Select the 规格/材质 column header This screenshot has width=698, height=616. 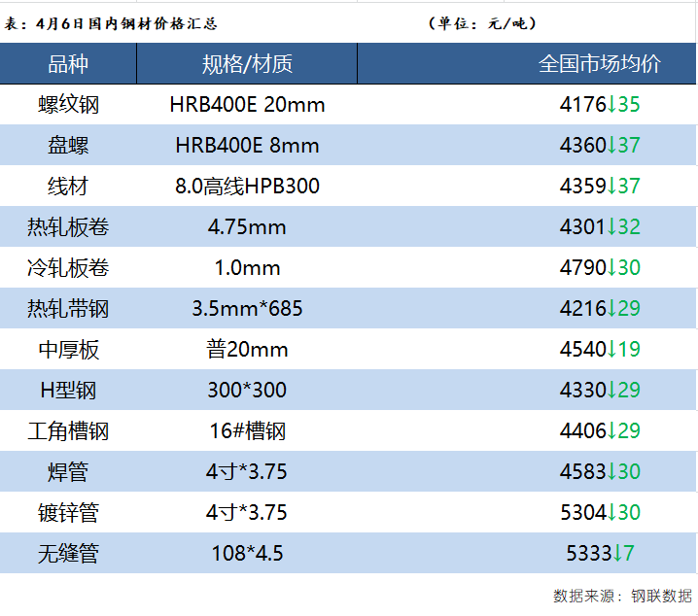(x=247, y=64)
